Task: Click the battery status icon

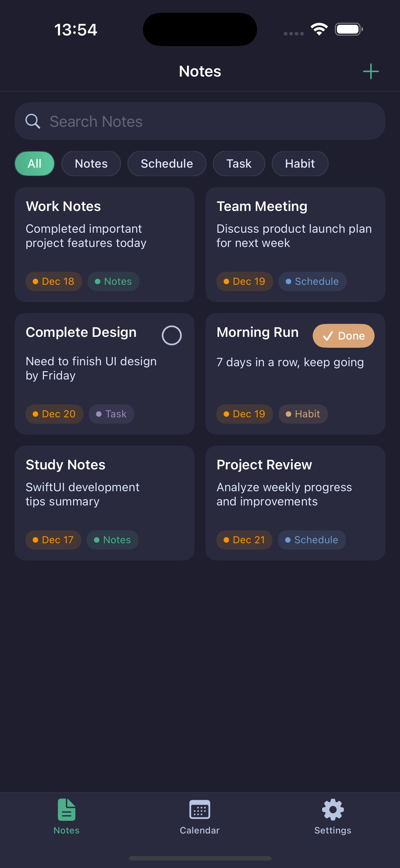Action: [349, 29]
